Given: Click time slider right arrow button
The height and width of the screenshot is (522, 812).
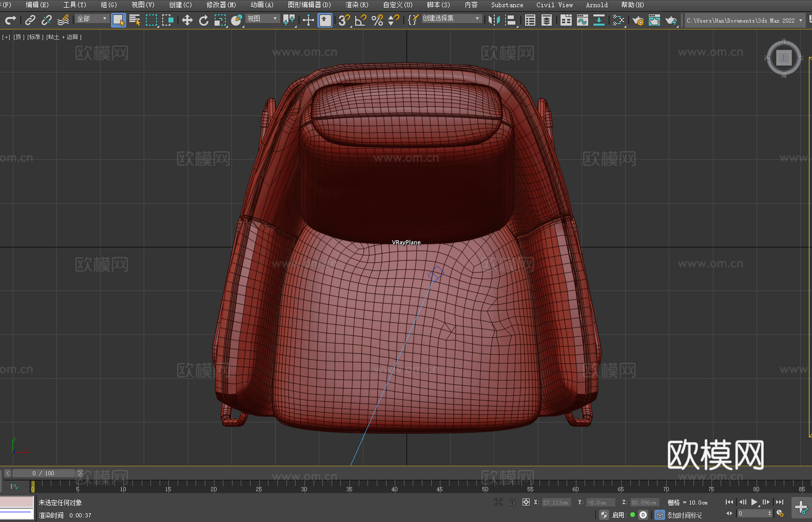Looking at the screenshot, I should click(x=80, y=473).
